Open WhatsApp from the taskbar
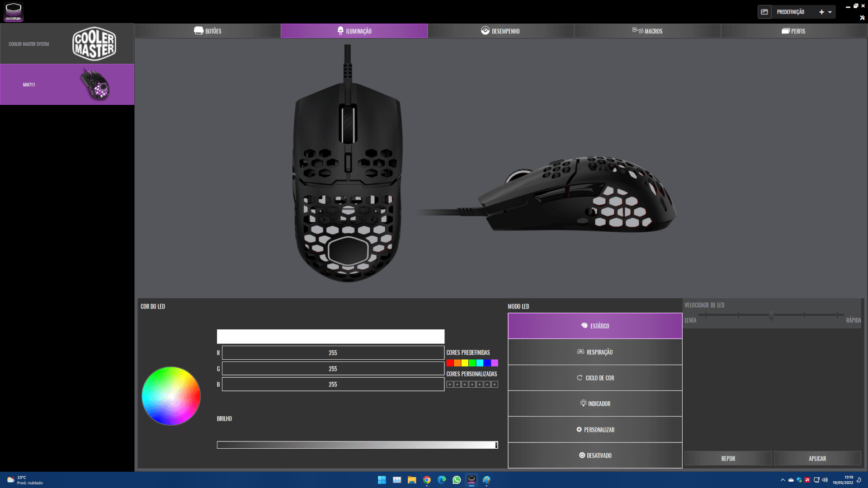Viewport: 868px width, 488px height. (x=457, y=480)
